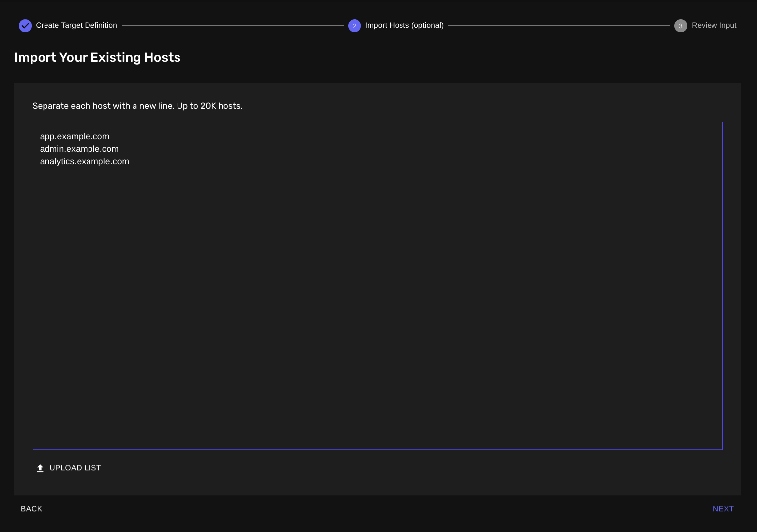Click the app.example.com line
The image size is (757, 532).
[75, 136]
